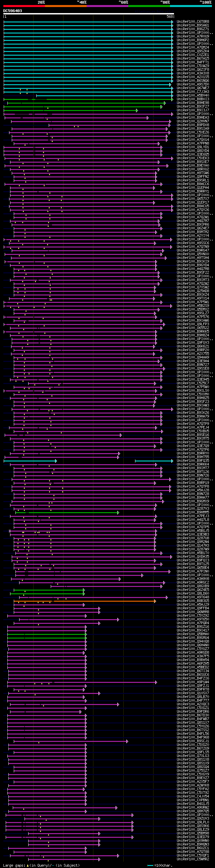Image resolution: width=215 pixels, height=868 pixels.
Task: Click the UniRef100_A9P1W4 label
Action: click(193, 682)
